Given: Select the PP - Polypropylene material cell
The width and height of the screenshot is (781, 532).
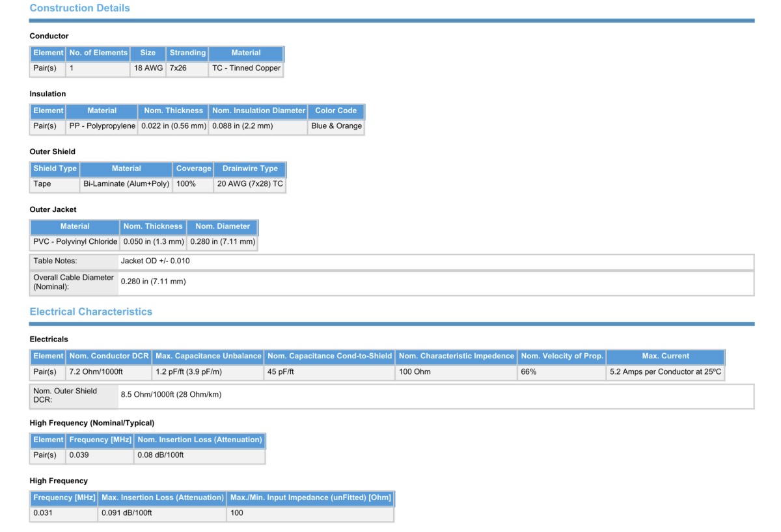Looking at the screenshot, I should (x=102, y=126).
